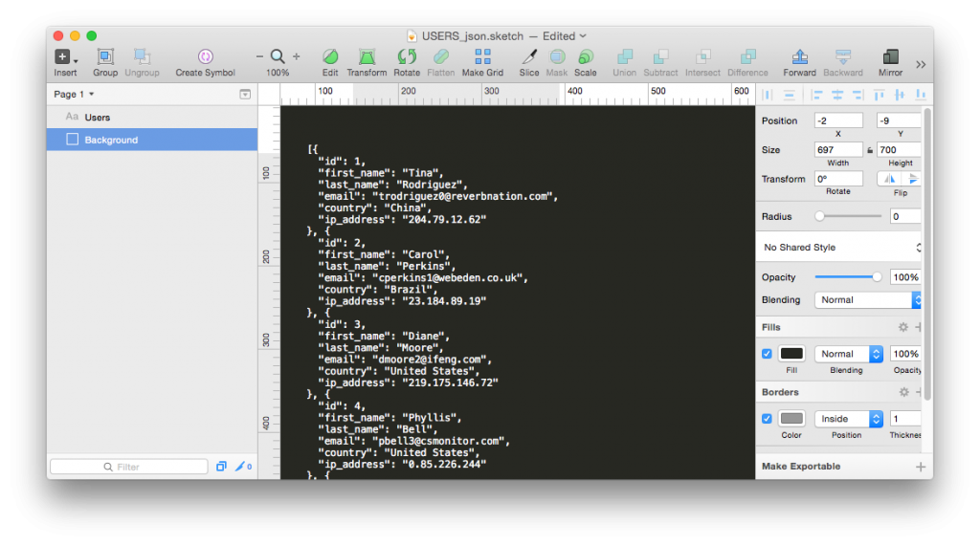This screenshot has height=546, width=980.
Task: Click the Mask toolbar icon
Action: (x=557, y=56)
